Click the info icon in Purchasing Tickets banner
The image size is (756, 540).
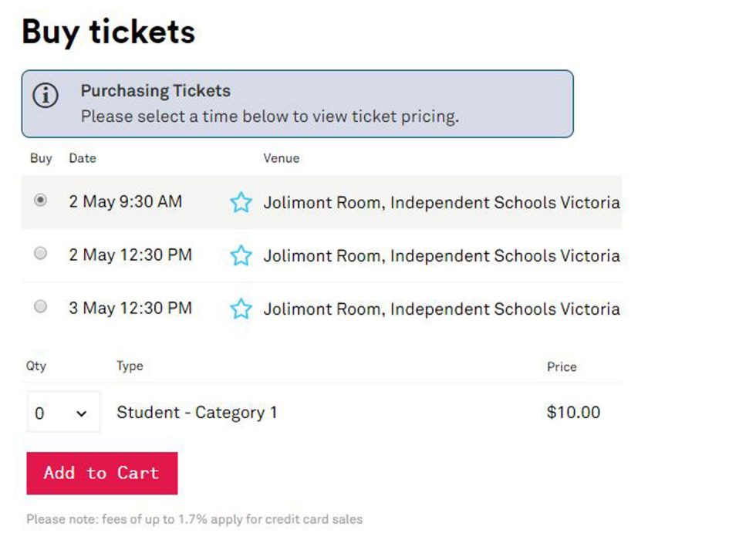[x=46, y=95]
